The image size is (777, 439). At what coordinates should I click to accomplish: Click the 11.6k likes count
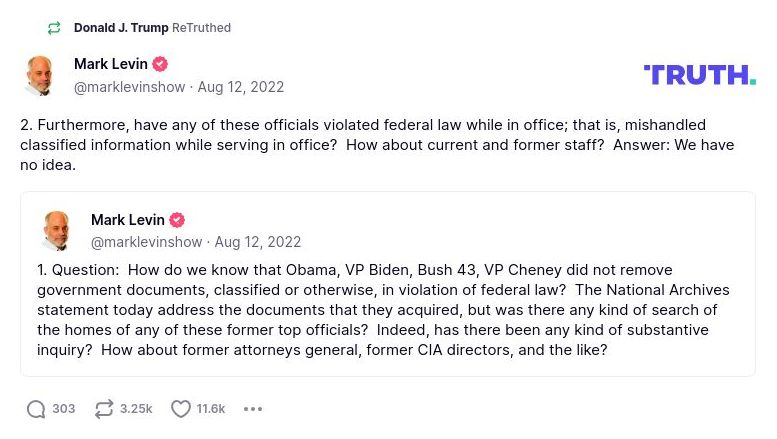(210, 409)
